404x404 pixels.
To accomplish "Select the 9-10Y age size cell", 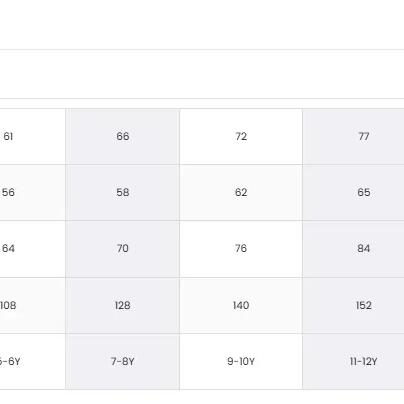I will click(x=241, y=361).
